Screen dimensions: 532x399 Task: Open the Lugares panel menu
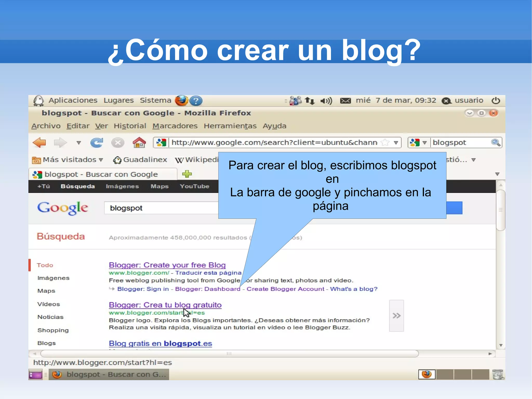coord(118,100)
